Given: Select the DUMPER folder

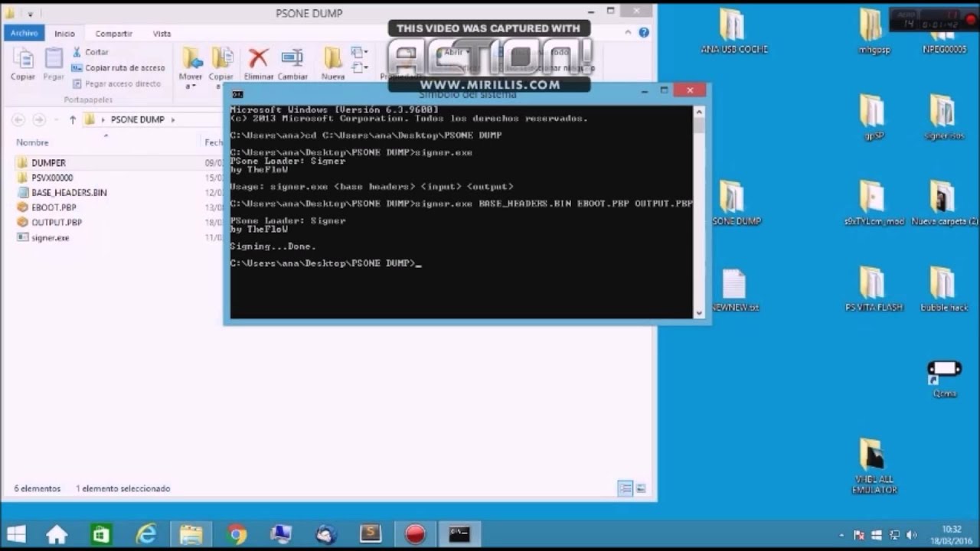Looking at the screenshot, I should coord(49,162).
